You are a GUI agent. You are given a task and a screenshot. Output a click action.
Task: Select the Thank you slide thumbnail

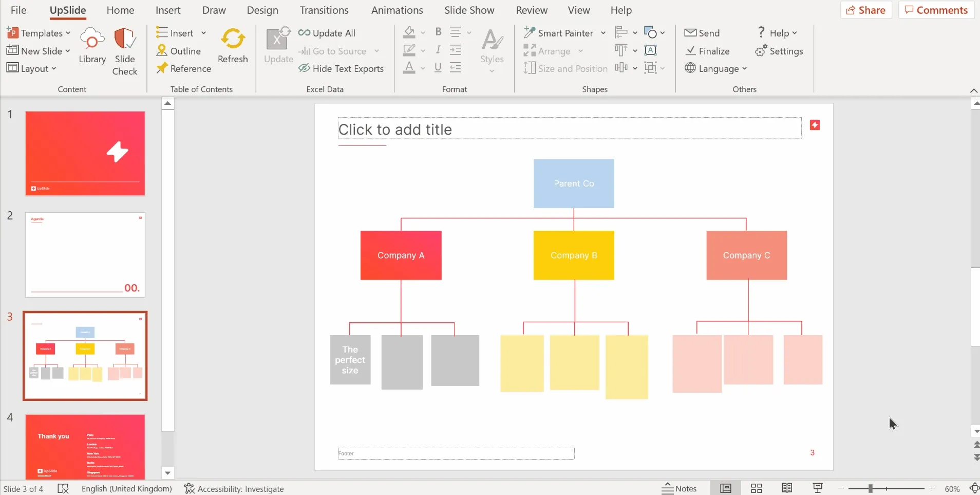click(85, 447)
